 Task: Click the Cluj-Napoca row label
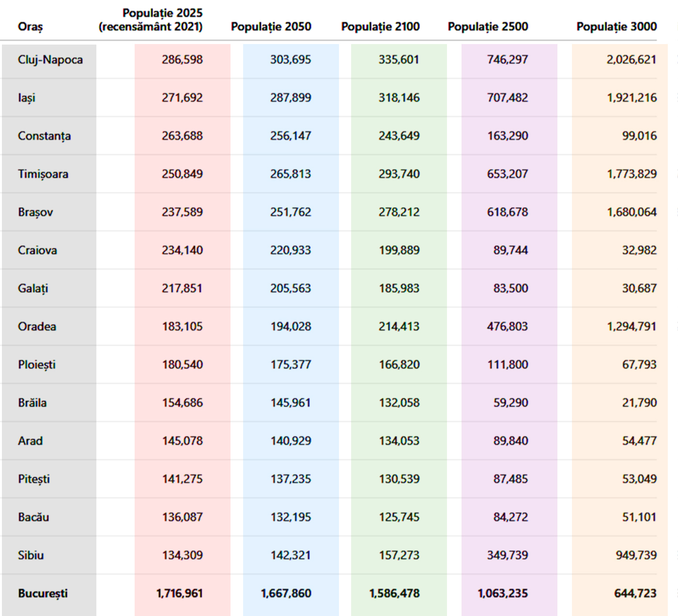click(50, 60)
